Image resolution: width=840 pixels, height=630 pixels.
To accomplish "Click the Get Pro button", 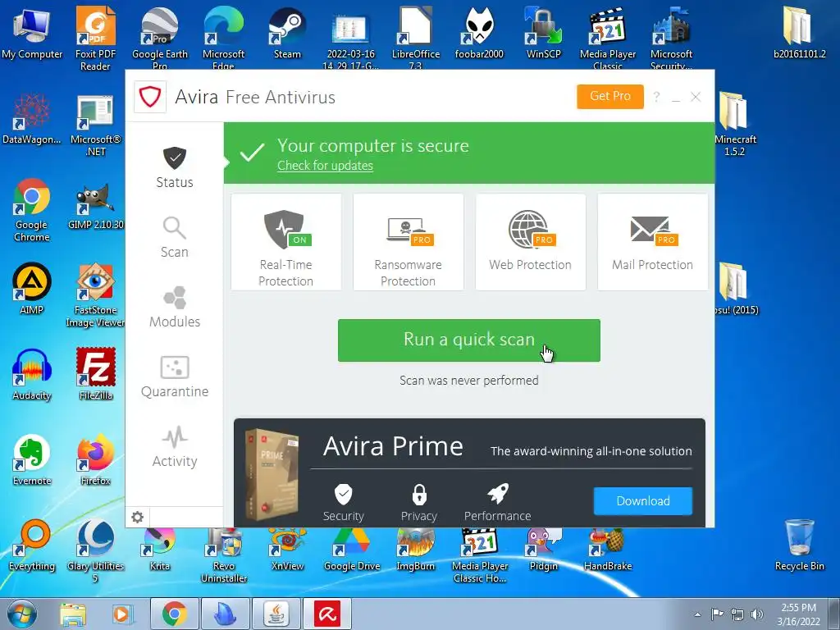I will [610, 97].
